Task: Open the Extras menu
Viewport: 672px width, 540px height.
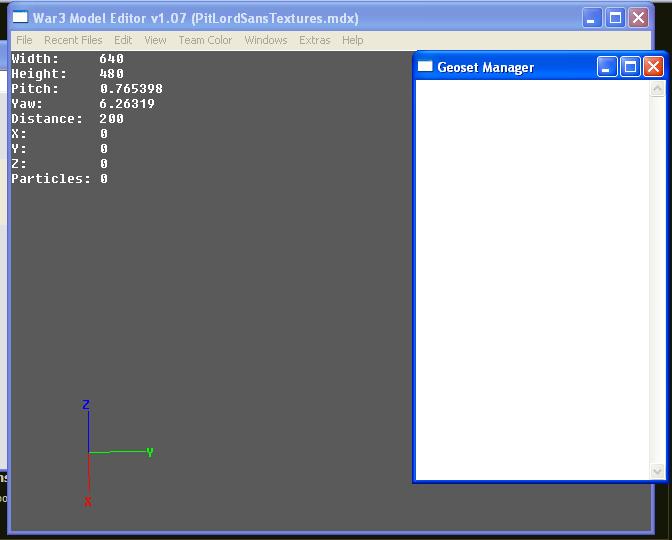Action: click(x=315, y=40)
